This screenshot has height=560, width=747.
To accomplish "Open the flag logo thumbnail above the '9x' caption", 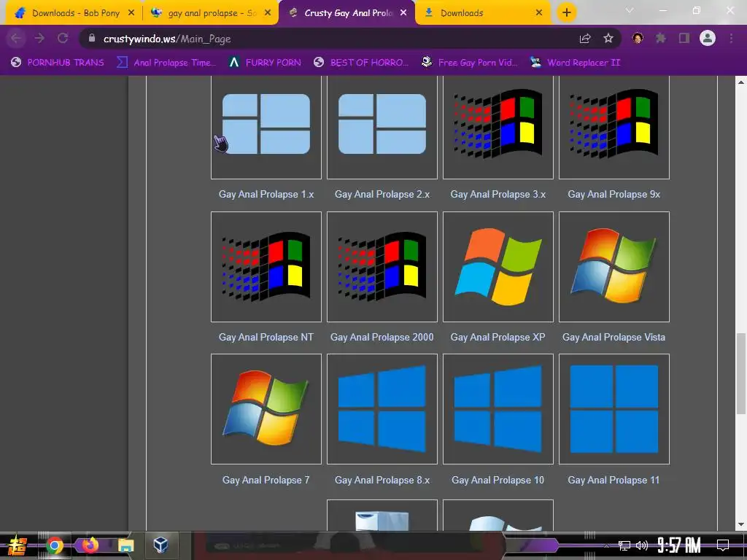I will pos(614,125).
